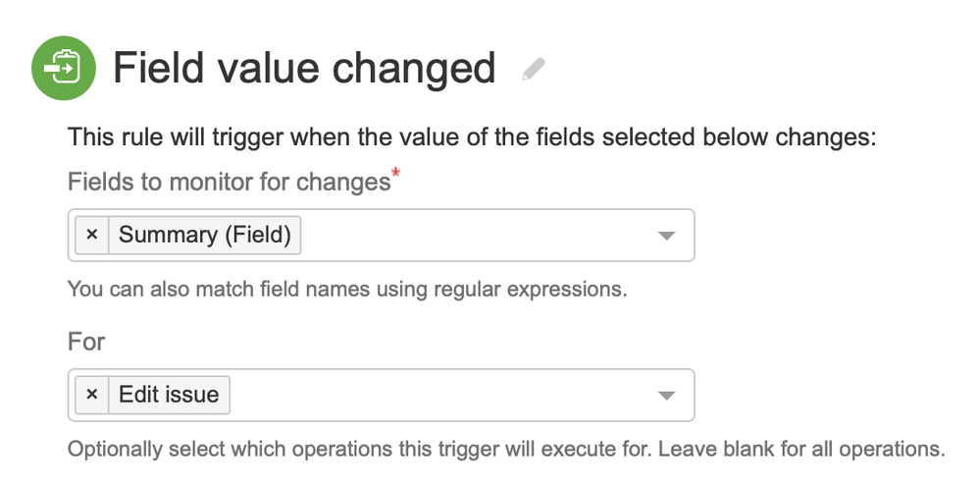Open the For operations dropdown arrow

666,395
